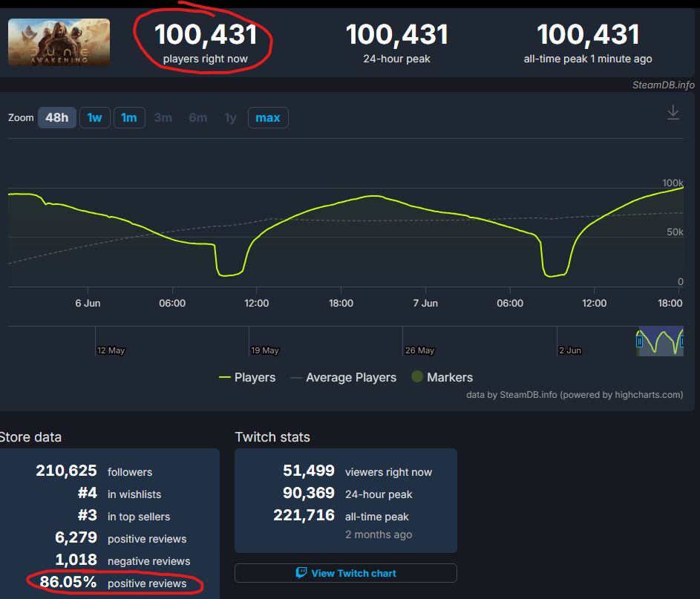The width and height of the screenshot is (700, 599).
Task: Click the '#3' in top sellers rank
Action: point(88,515)
